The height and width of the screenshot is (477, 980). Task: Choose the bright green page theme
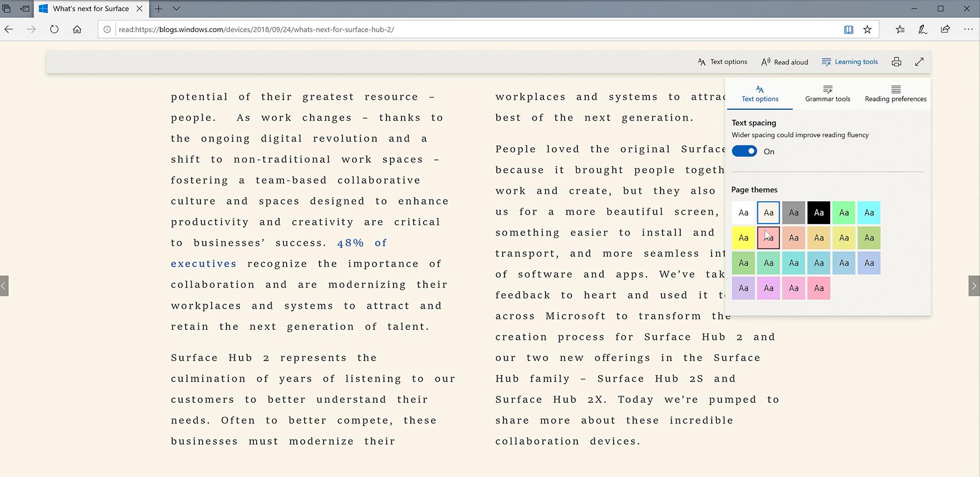click(844, 212)
